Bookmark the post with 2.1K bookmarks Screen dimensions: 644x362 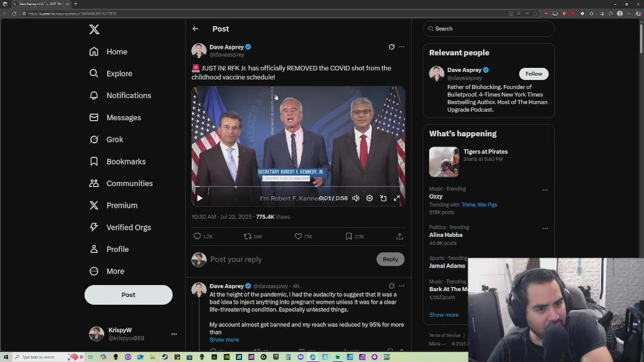[x=354, y=236]
